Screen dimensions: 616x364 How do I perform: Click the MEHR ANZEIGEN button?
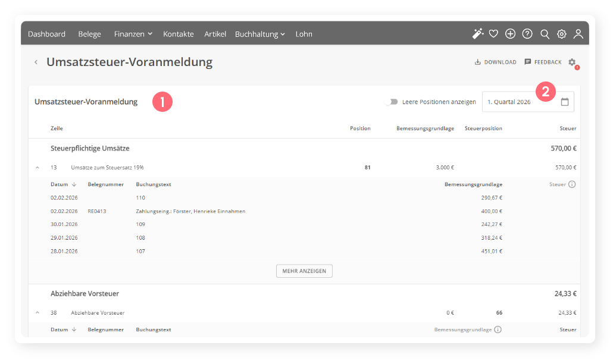pyautogui.click(x=304, y=271)
